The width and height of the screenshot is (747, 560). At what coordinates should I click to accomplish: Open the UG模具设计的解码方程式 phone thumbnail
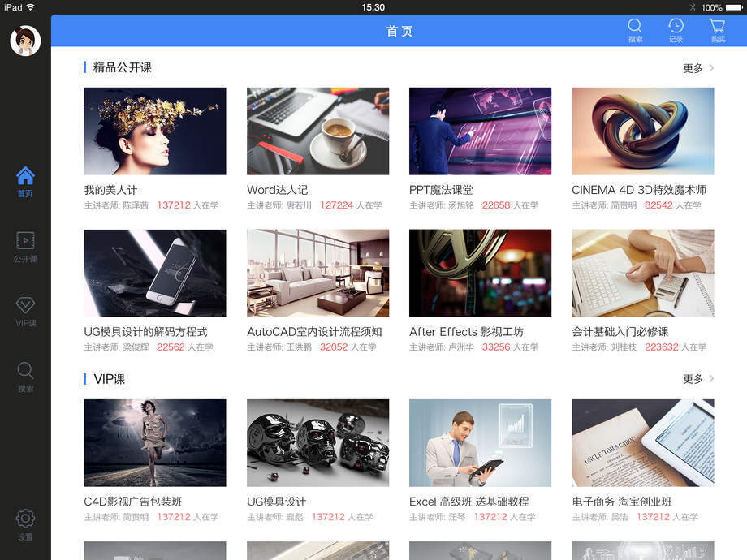coord(155,273)
